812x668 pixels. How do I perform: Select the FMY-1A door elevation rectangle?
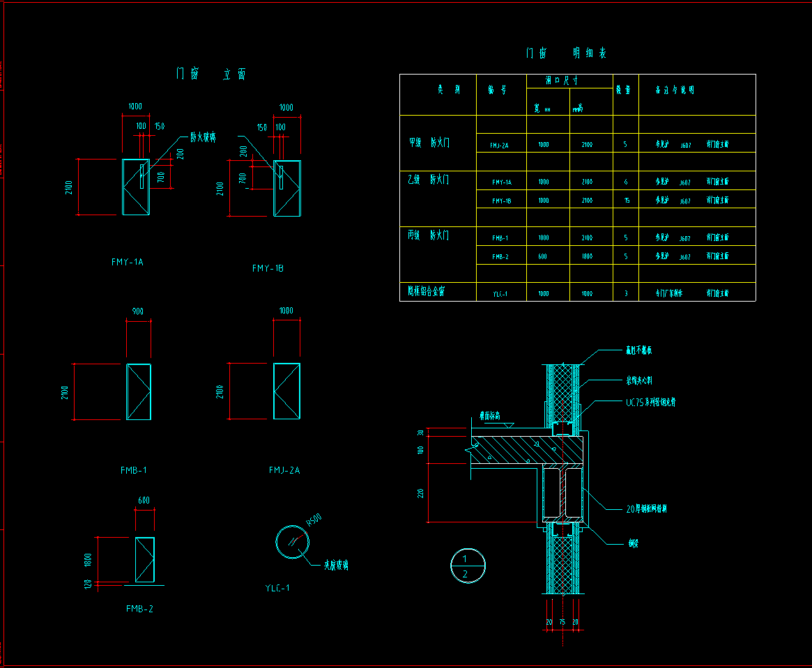coord(136,187)
